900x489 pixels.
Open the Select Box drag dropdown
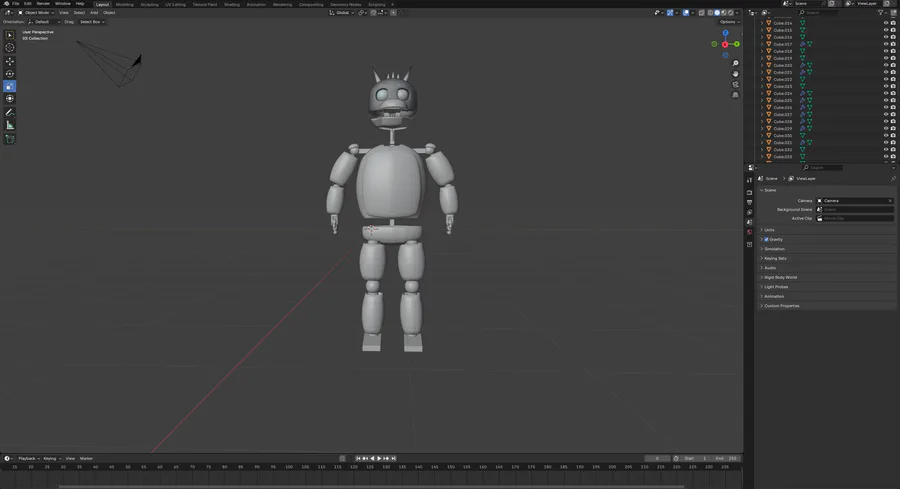[x=92, y=22]
